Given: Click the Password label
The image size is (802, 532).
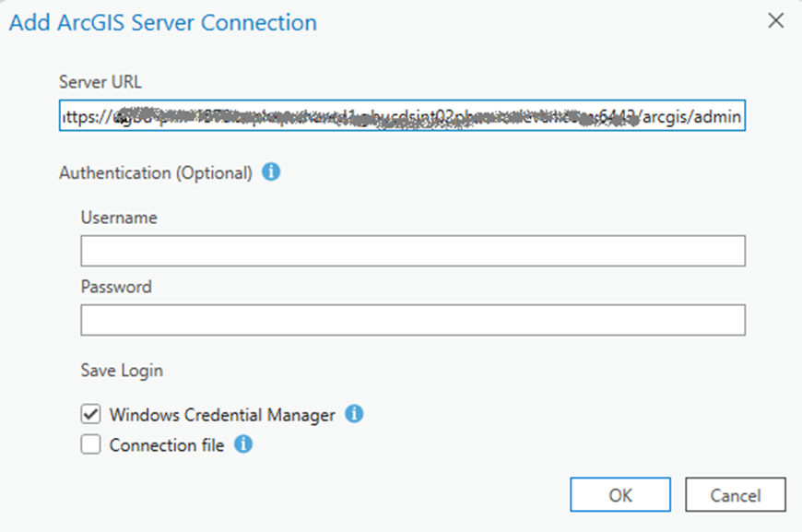Looking at the screenshot, I should click(x=116, y=287).
